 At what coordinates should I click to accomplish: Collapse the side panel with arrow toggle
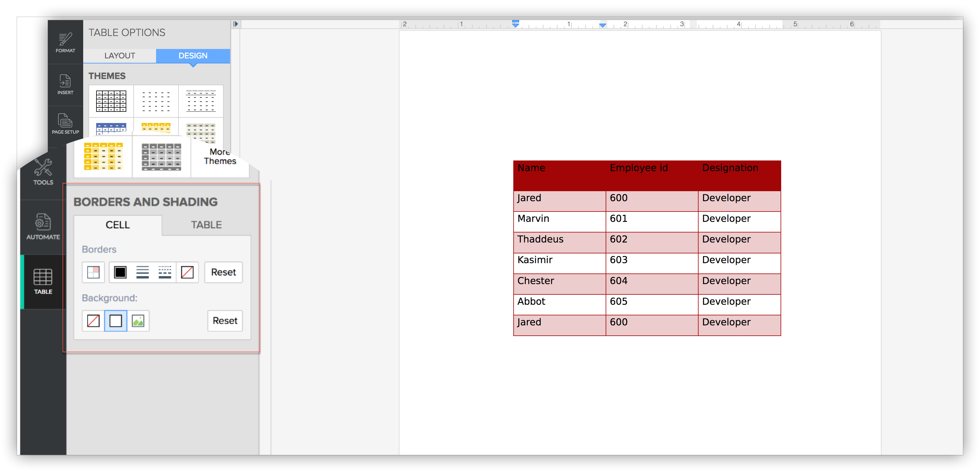click(235, 24)
